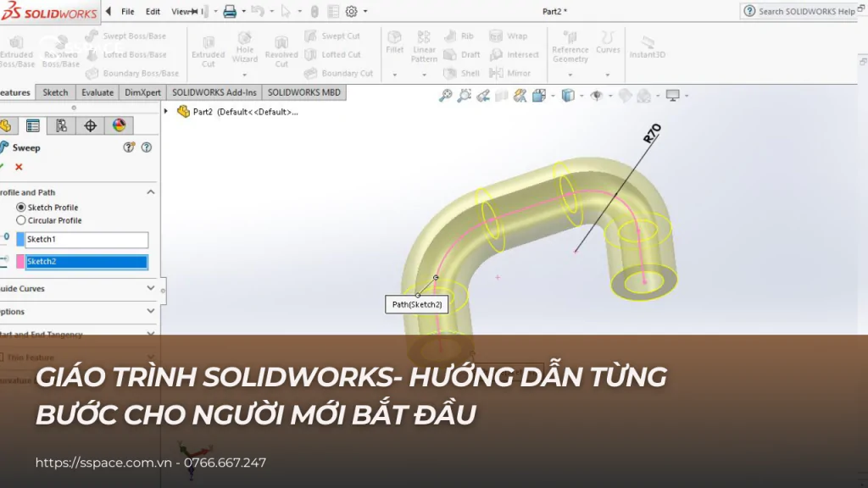
Task: Expand the Guide Curves section
Action: point(151,288)
